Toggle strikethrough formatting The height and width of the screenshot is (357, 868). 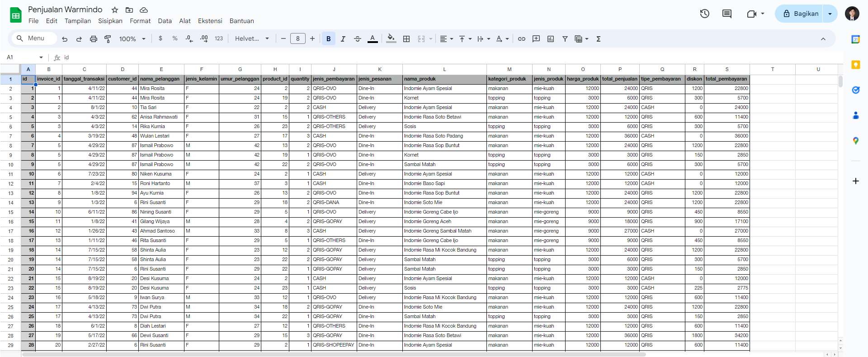[x=358, y=39]
